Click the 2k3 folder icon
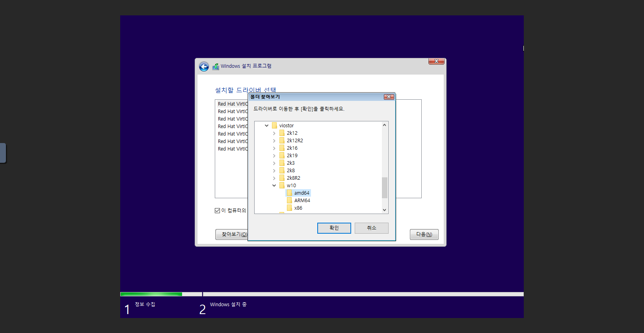This screenshot has height=333, width=644. (282, 163)
